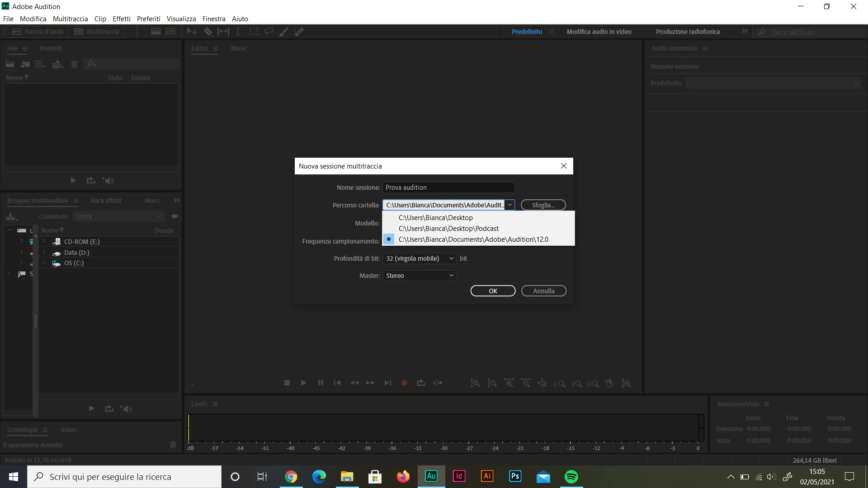Click the Sfoglia... browse button

[543, 205]
